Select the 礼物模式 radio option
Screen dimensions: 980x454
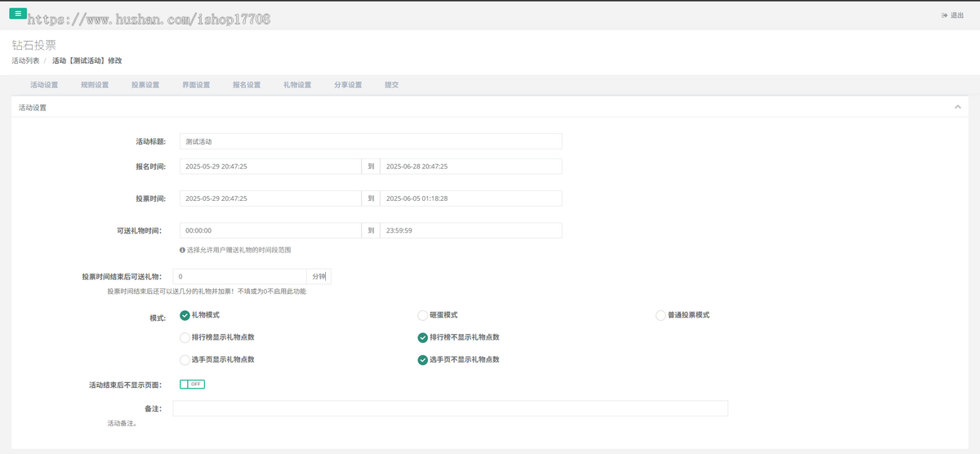click(185, 315)
